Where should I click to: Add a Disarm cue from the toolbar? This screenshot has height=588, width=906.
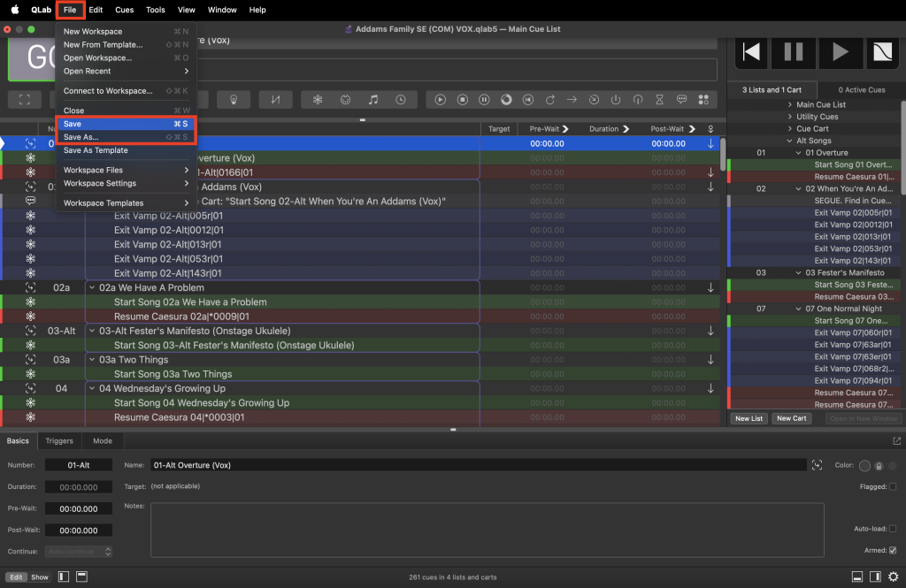638,100
